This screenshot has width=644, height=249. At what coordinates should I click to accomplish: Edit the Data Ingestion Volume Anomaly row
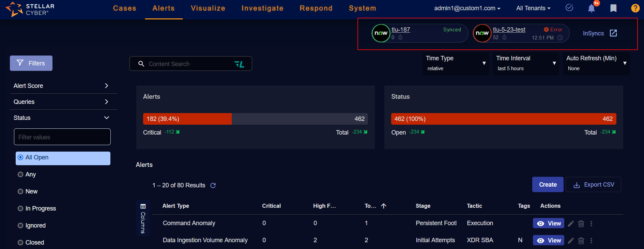pos(571,241)
